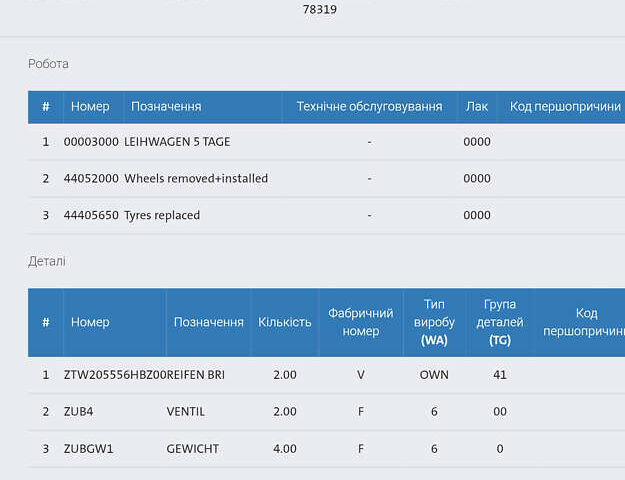625x480 pixels.
Task: Click the ZUBGW1 part number
Action: pos(89,449)
